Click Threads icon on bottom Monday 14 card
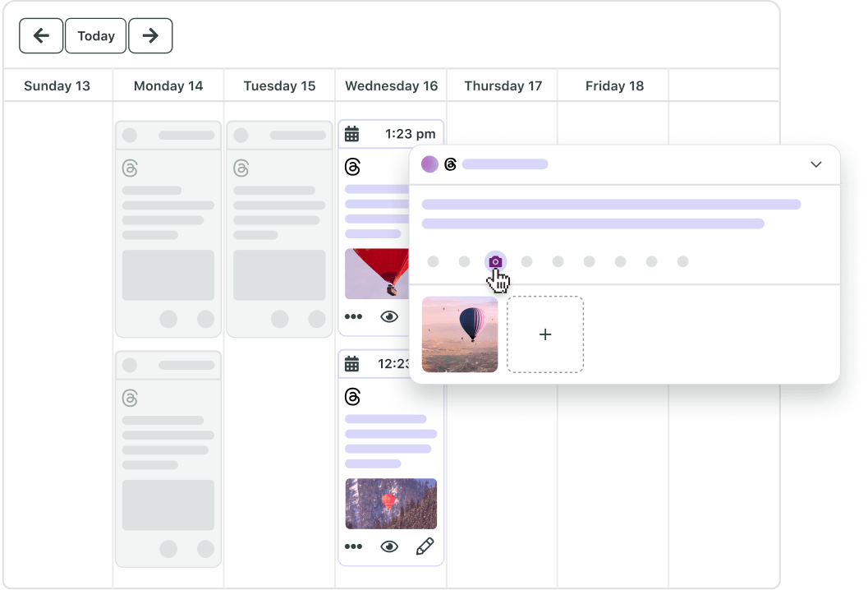Image resolution: width=868 pixels, height=590 pixels. [130, 398]
